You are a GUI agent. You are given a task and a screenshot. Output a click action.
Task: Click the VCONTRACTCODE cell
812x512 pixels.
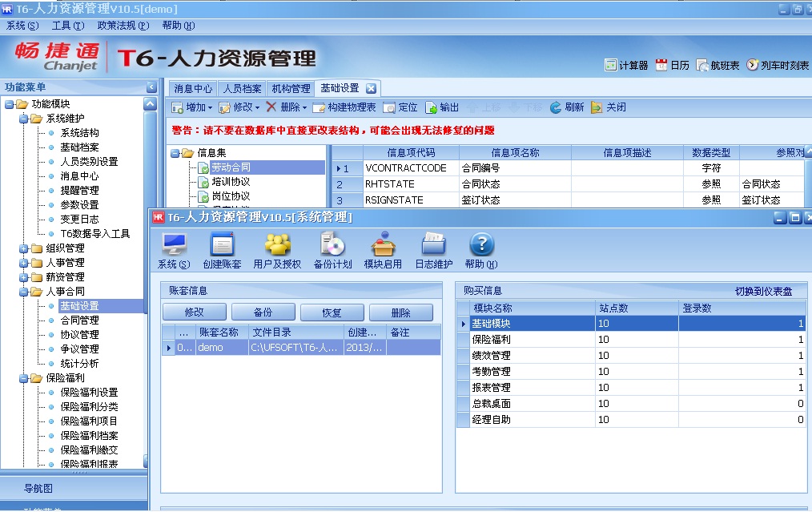[x=411, y=168]
